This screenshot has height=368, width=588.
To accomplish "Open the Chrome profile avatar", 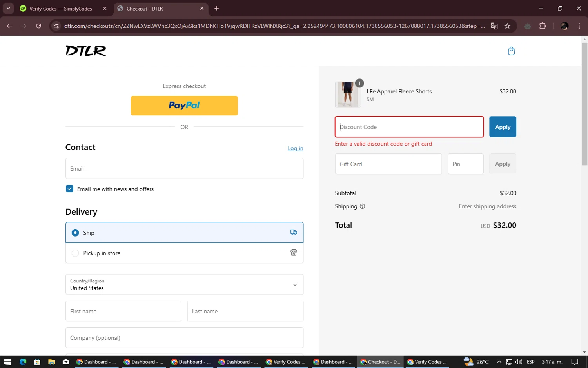I will click(564, 26).
